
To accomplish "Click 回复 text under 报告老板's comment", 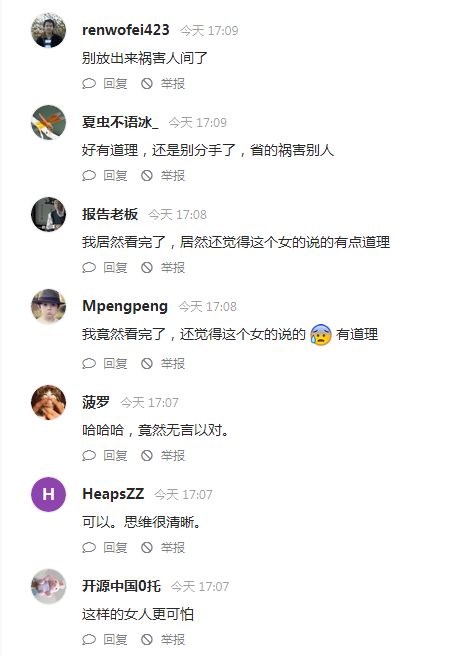I will click(115, 268).
